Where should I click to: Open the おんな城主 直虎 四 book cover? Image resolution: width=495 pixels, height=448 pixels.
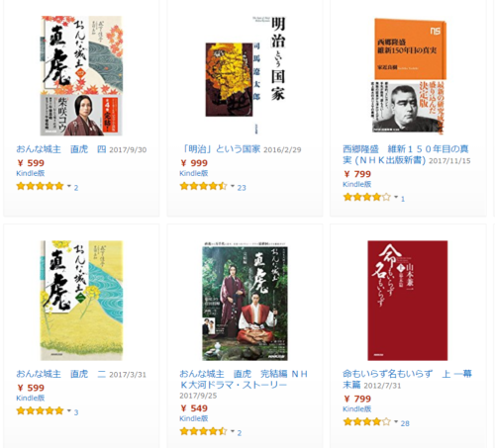(81, 75)
